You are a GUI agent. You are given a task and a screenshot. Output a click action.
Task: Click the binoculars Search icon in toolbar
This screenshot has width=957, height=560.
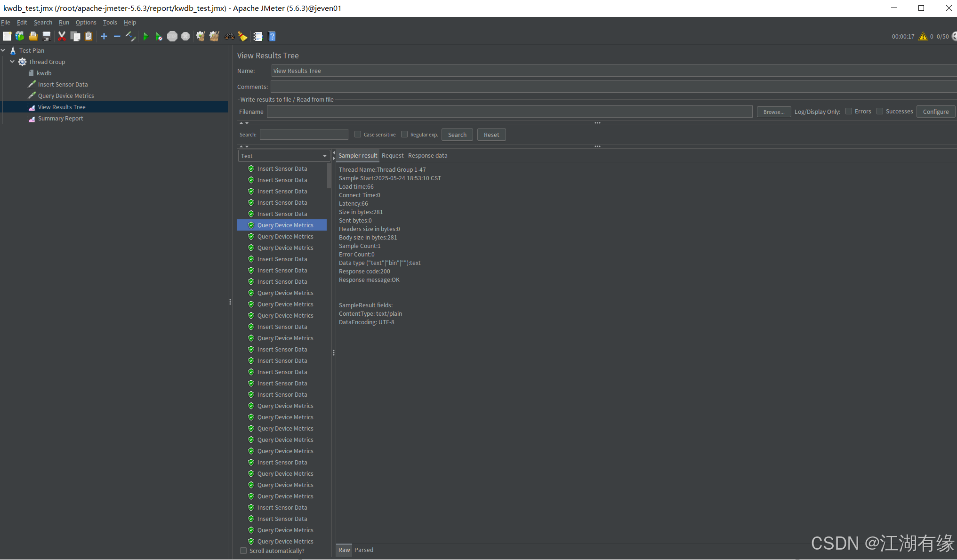pos(230,36)
